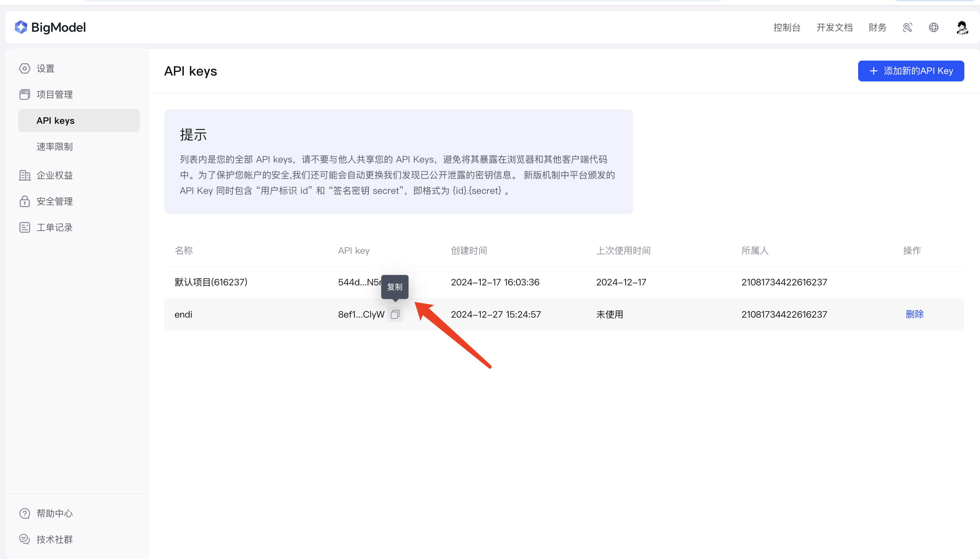Click the API key lookup icon in header
Viewport: 980px width, 559px height.
(x=907, y=27)
